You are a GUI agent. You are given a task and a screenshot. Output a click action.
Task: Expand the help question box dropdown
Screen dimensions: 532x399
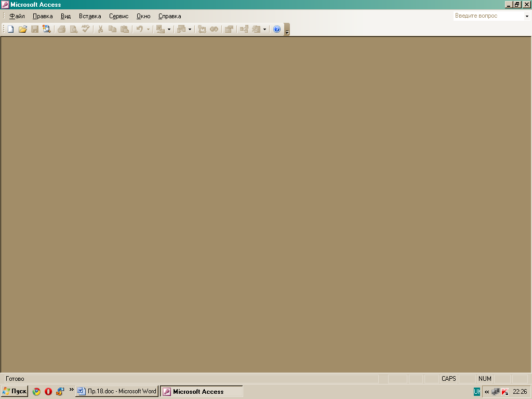[x=527, y=16]
